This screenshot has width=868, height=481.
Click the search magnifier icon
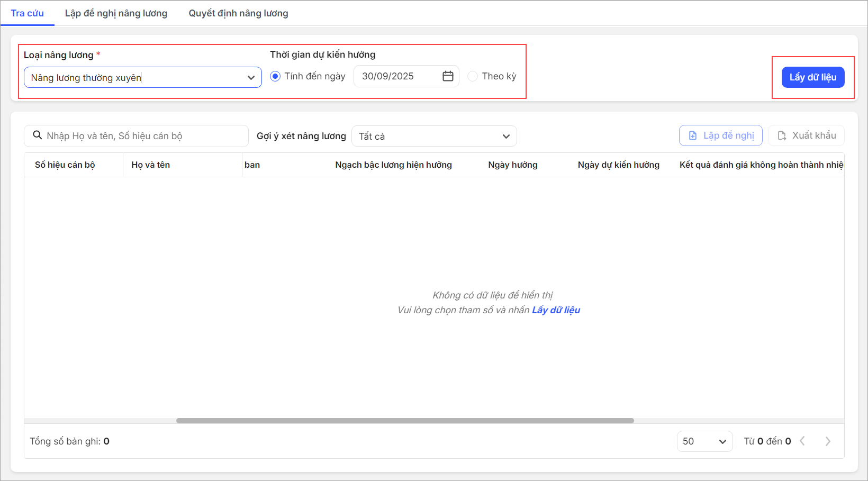38,135
